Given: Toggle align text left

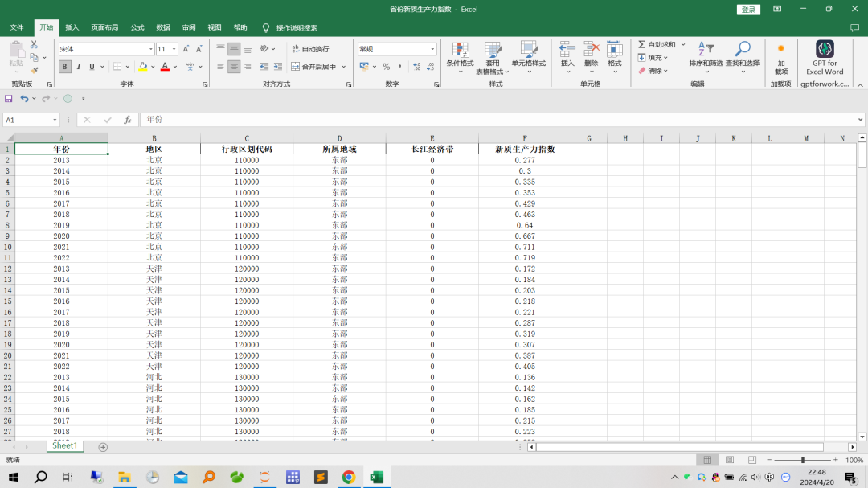Looking at the screenshot, I should point(220,67).
